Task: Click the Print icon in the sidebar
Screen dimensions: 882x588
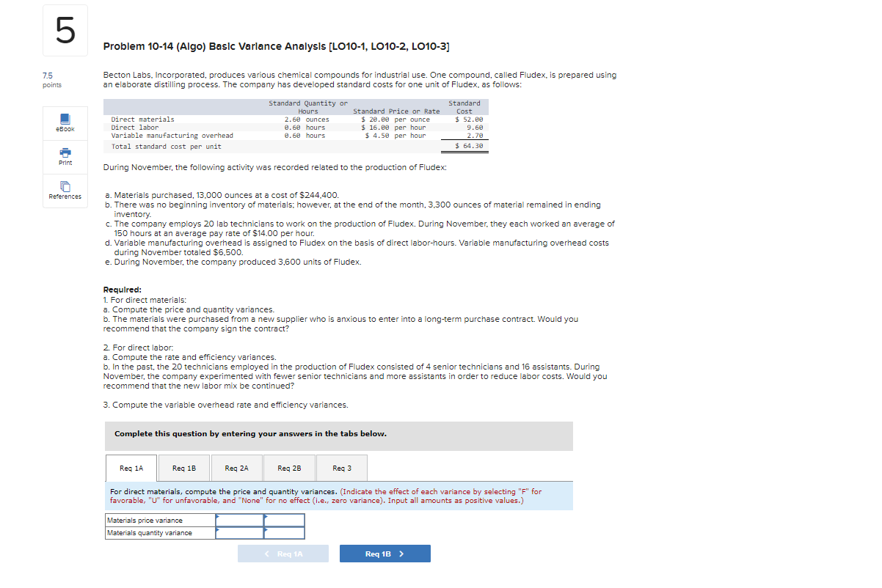Action: pos(65,156)
